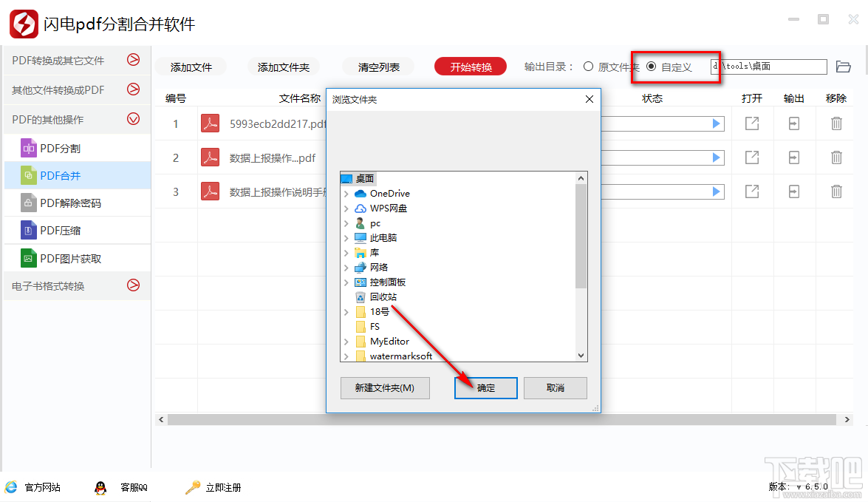The height and width of the screenshot is (502, 868).
Task: Select the 自定义 output directory option
Action: click(x=651, y=66)
